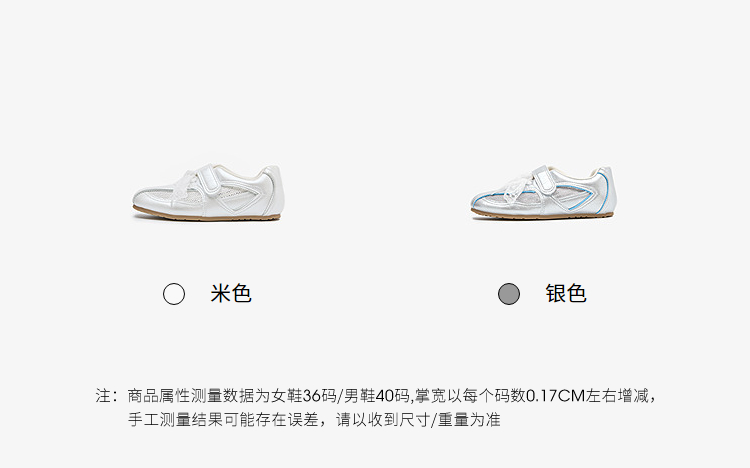Viewport: 750px width, 468px height.
Task: Click the 0.17CM value in note
Action: (556, 396)
